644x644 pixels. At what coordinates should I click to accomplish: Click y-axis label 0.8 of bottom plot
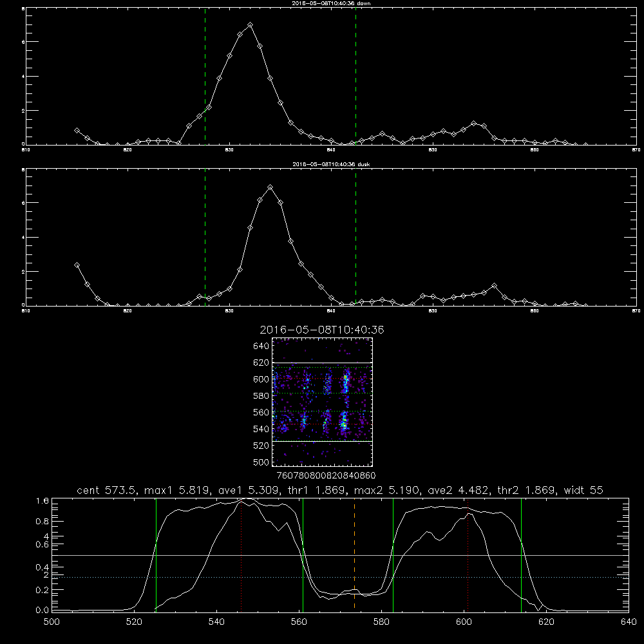coord(43,522)
